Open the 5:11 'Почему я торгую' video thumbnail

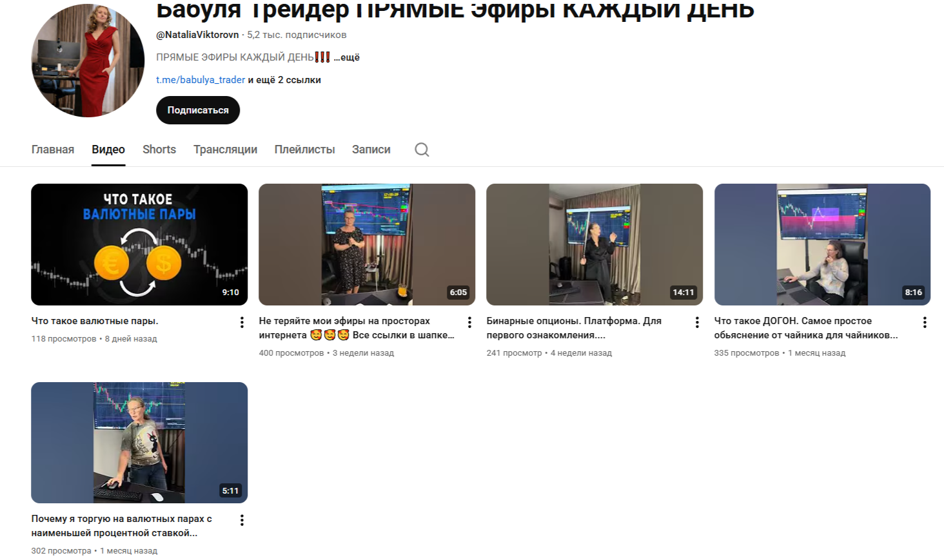pos(139,442)
